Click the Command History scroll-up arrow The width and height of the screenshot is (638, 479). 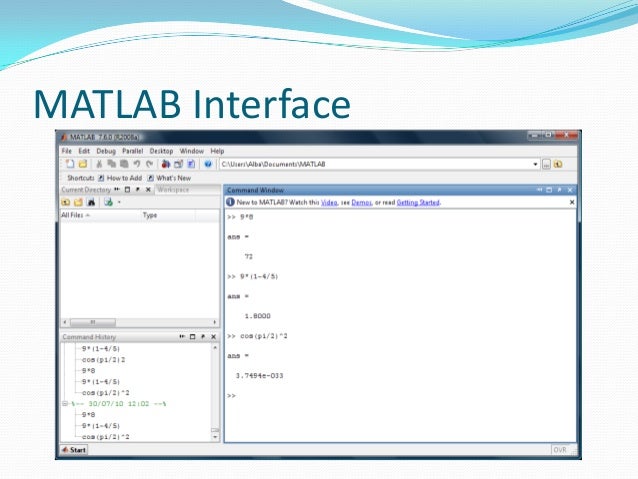[215, 348]
